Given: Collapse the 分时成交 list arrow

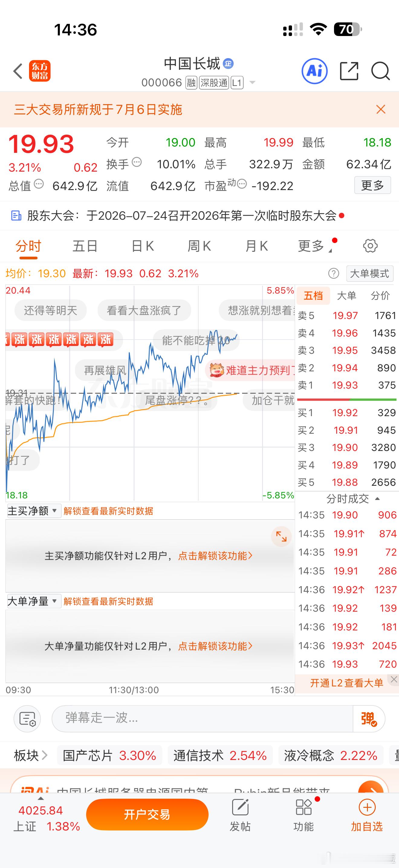Looking at the screenshot, I should click(x=377, y=499).
